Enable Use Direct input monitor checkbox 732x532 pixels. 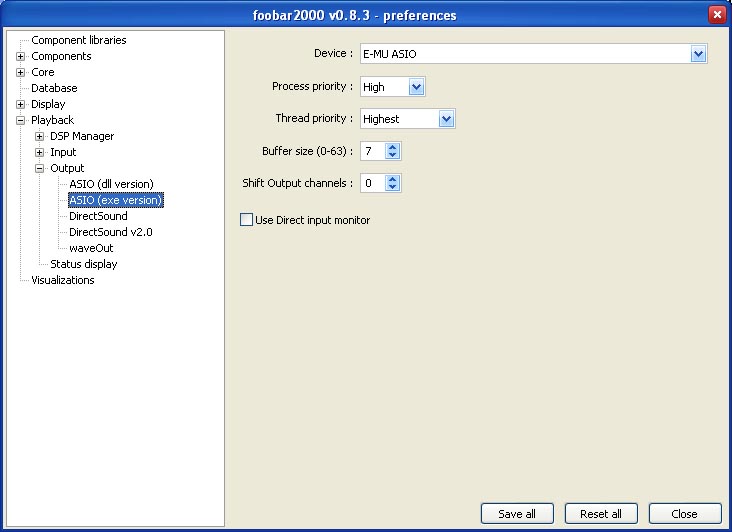coord(246,220)
